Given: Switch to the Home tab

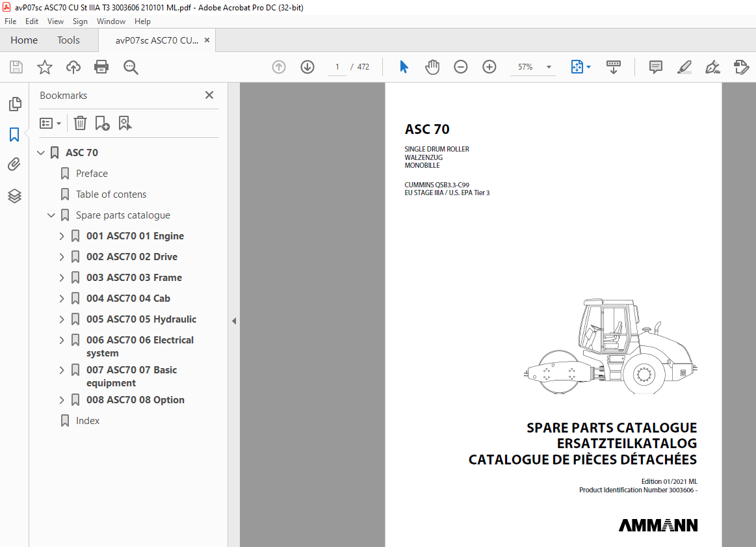Looking at the screenshot, I should click(x=24, y=40).
